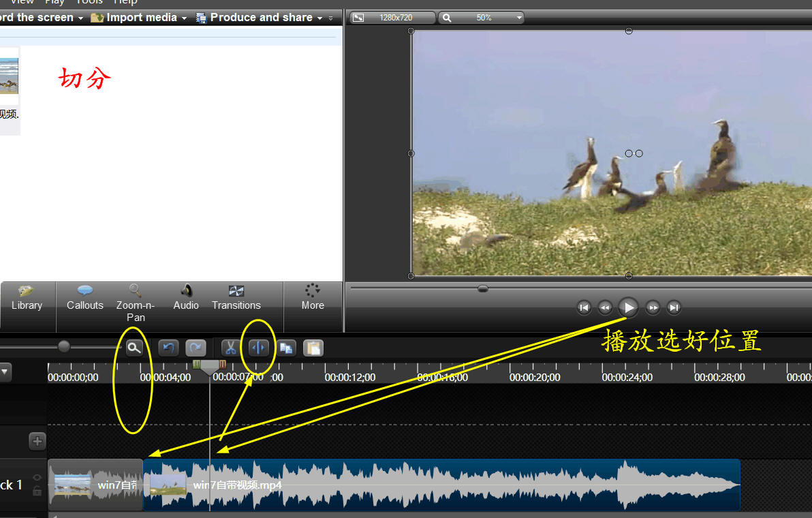812x518 pixels.
Task: Click the center anchor handle on the preview canvas
Action: 629,153
